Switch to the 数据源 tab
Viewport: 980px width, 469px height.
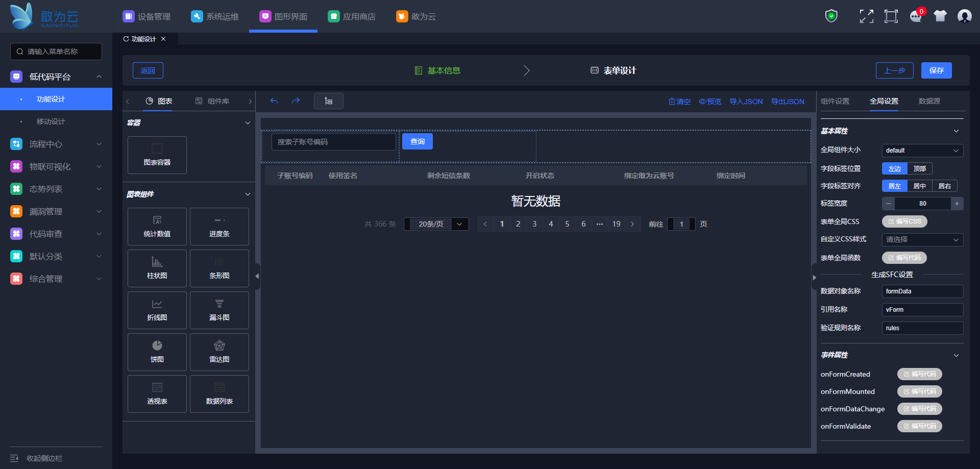[929, 101]
